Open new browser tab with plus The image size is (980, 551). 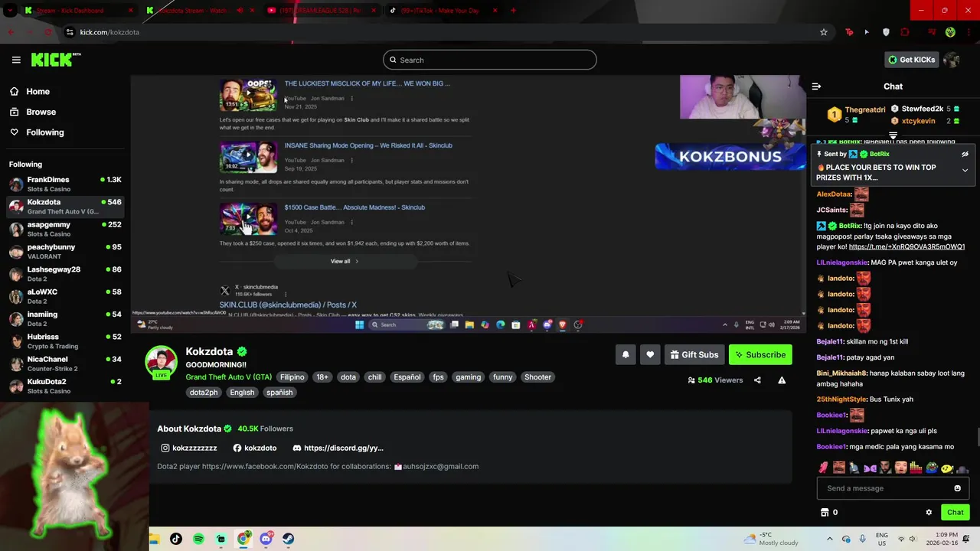pos(513,11)
